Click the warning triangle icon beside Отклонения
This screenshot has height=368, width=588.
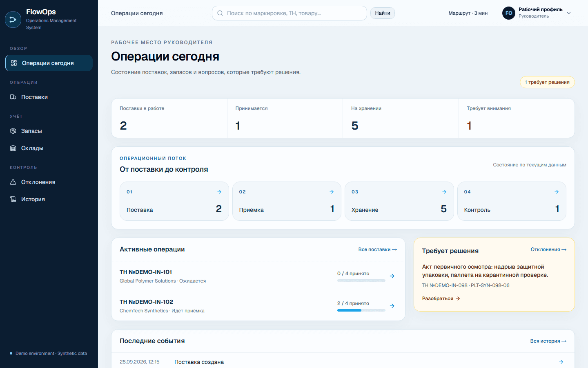(x=13, y=182)
